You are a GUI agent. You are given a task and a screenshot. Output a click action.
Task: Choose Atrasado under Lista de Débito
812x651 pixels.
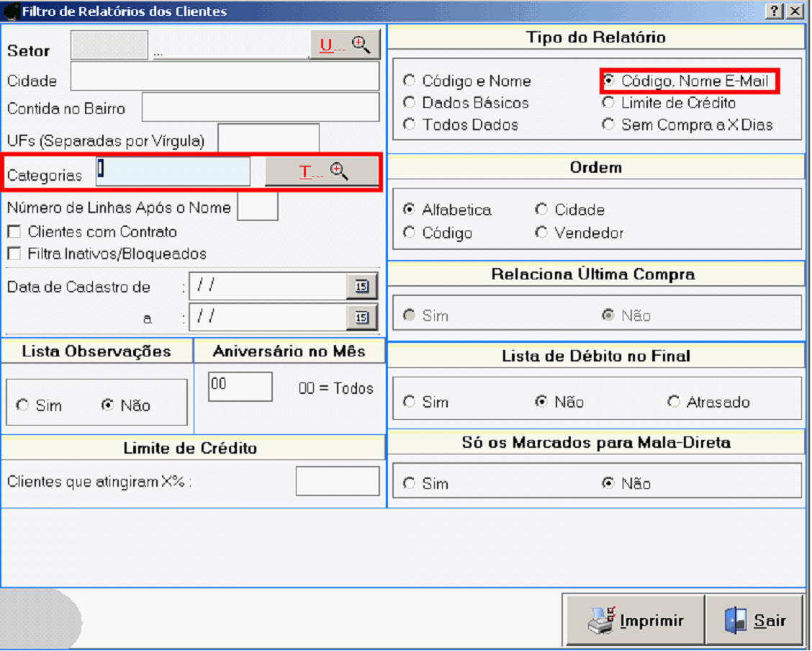(x=674, y=402)
